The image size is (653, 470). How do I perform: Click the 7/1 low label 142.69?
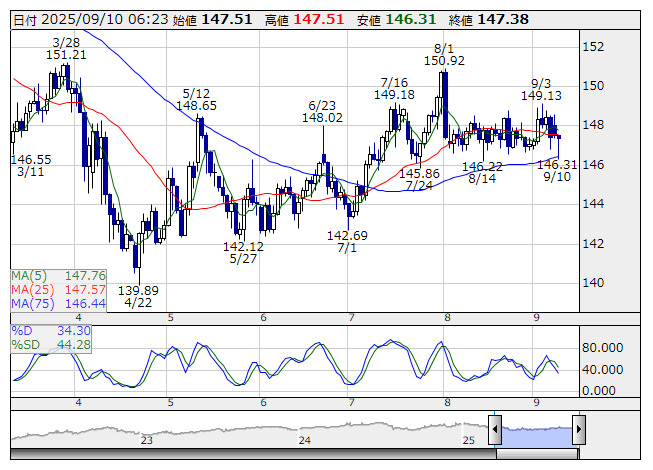[348, 235]
